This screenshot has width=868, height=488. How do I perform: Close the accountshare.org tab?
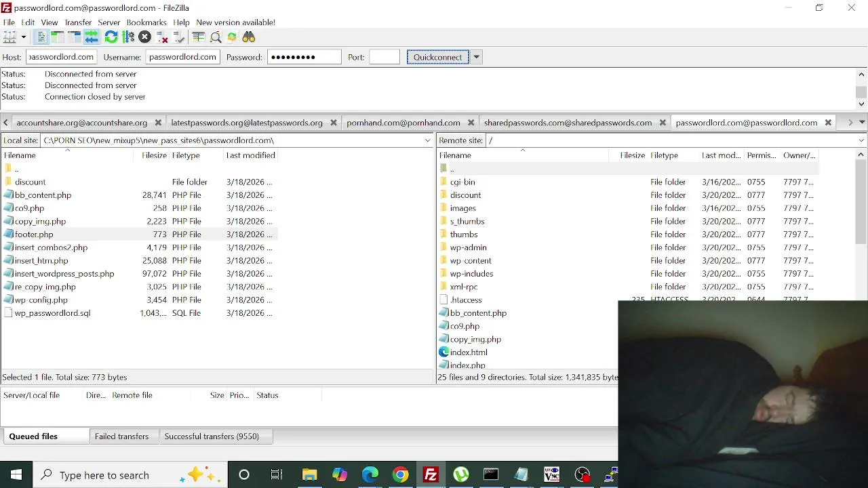pyautogui.click(x=158, y=123)
